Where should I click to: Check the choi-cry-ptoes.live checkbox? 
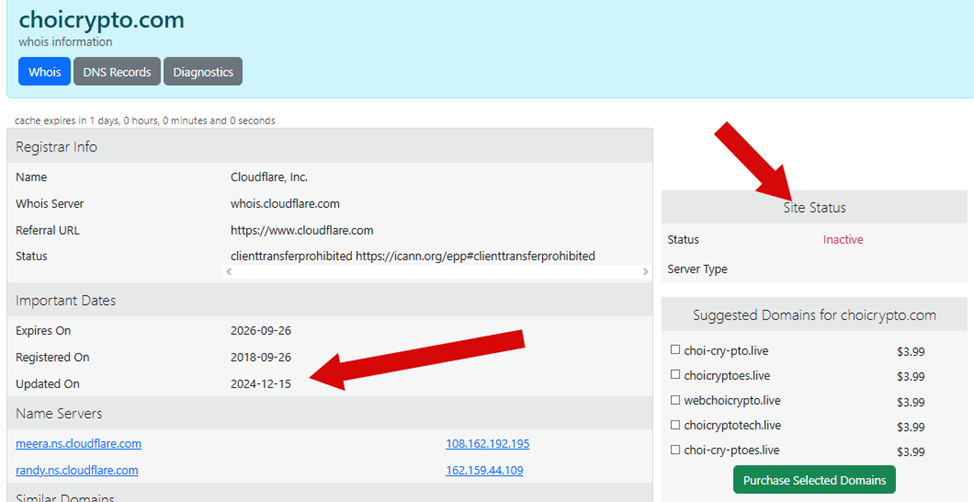675,449
